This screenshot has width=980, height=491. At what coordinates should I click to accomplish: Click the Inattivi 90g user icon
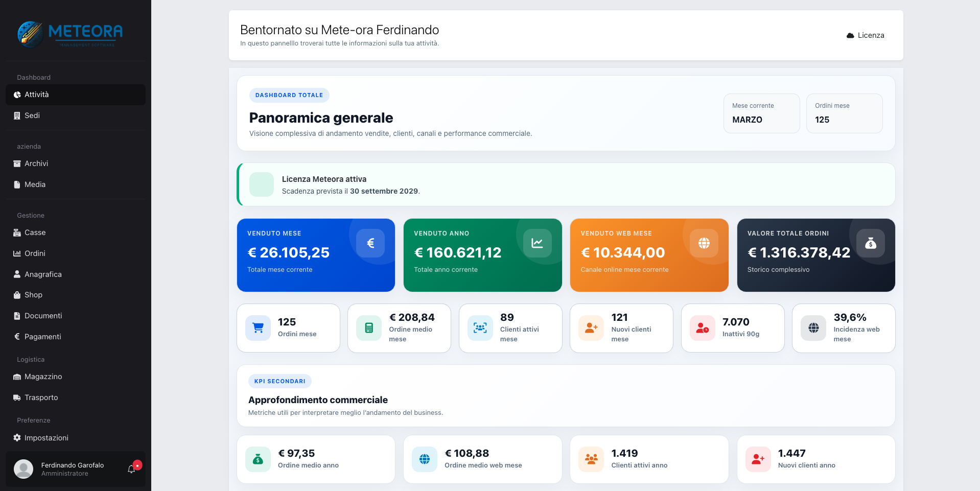click(x=702, y=328)
